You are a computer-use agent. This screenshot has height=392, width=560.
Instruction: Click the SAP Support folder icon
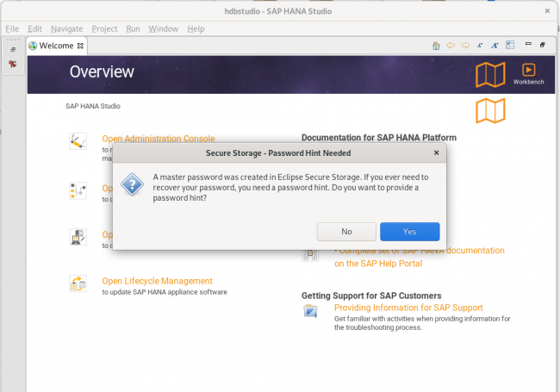(x=310, y=311)
